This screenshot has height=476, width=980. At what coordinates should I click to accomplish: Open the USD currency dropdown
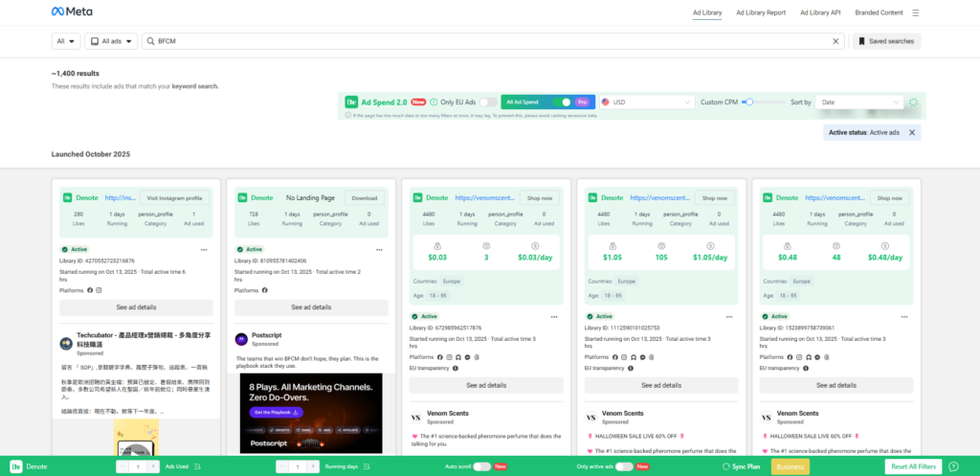pyautogui.click(x=648, y=102)
